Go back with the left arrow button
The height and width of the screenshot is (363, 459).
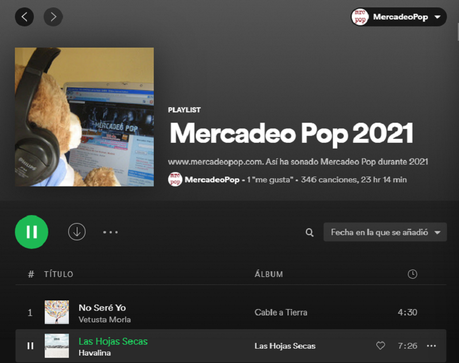point(24,17)
